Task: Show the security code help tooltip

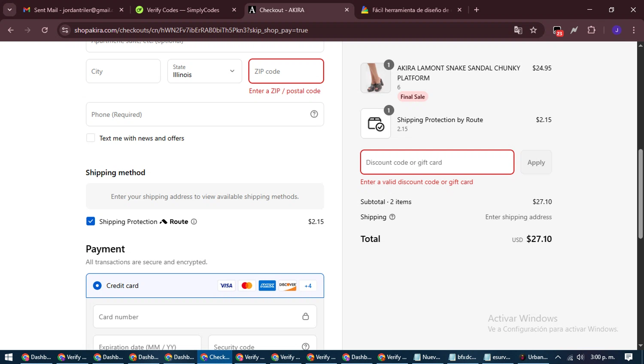Action: (x=306, y=346)
